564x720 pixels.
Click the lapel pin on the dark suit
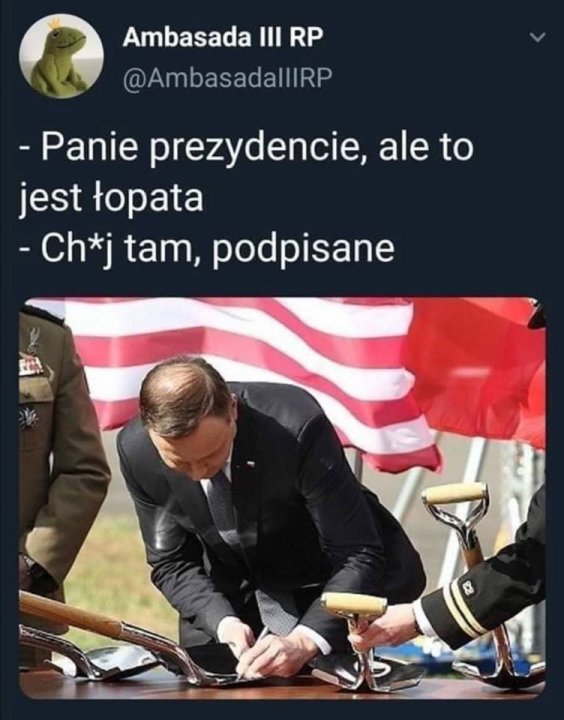[x=250, y=463]
